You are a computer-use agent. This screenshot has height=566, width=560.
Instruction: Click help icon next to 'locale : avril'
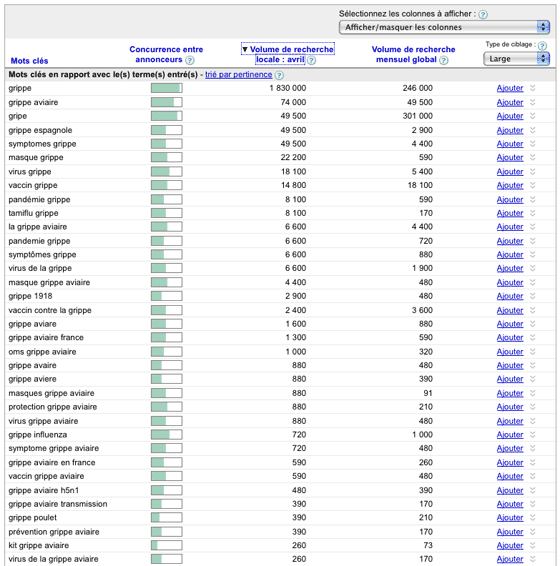tap(311, 60)
